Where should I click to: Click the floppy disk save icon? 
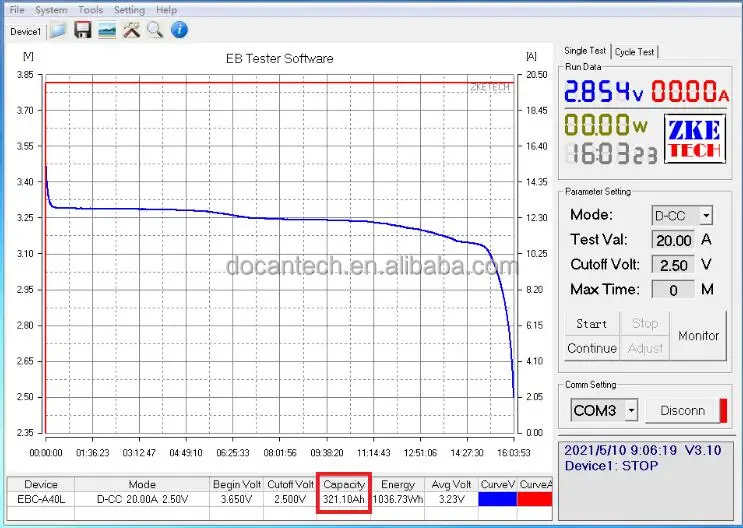tap(83, 30)
